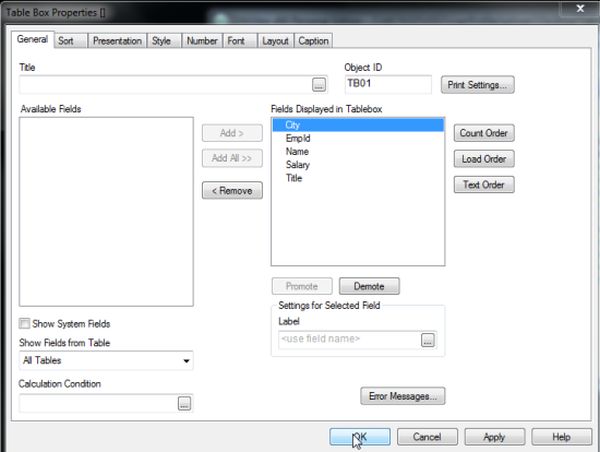Open Help for this dialog
The height and width of the screenshot is (452, 600).
tap(561, 437)
